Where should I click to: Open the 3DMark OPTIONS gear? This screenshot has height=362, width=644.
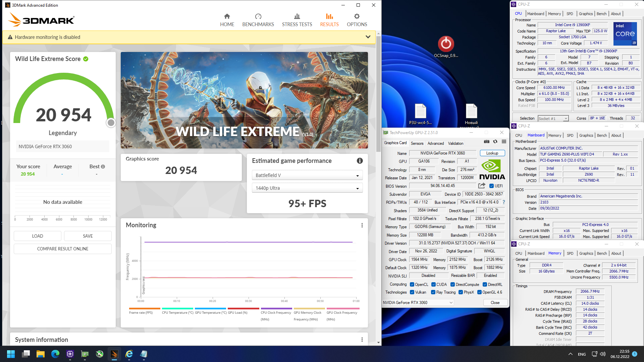tap(357, 20)
